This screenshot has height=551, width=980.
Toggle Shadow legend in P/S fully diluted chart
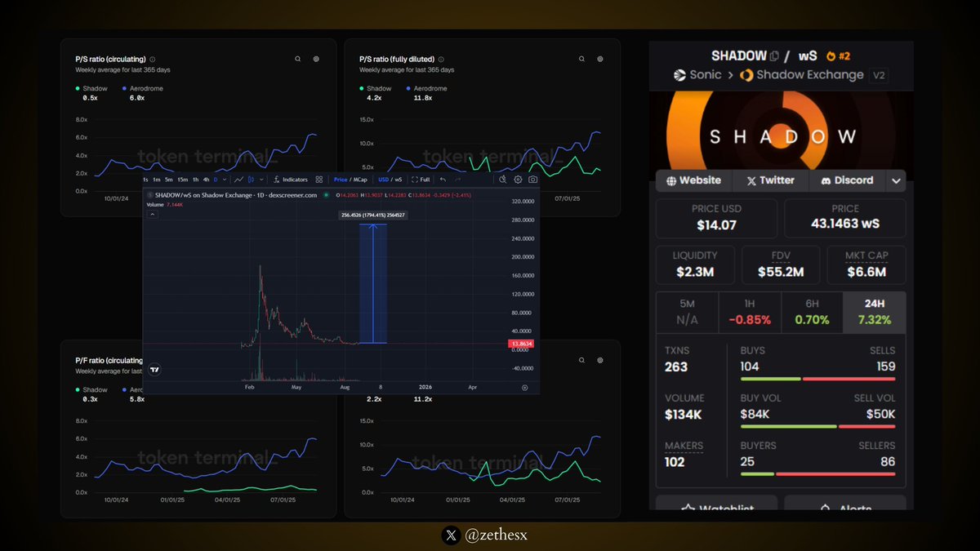[x=376, y=88]
